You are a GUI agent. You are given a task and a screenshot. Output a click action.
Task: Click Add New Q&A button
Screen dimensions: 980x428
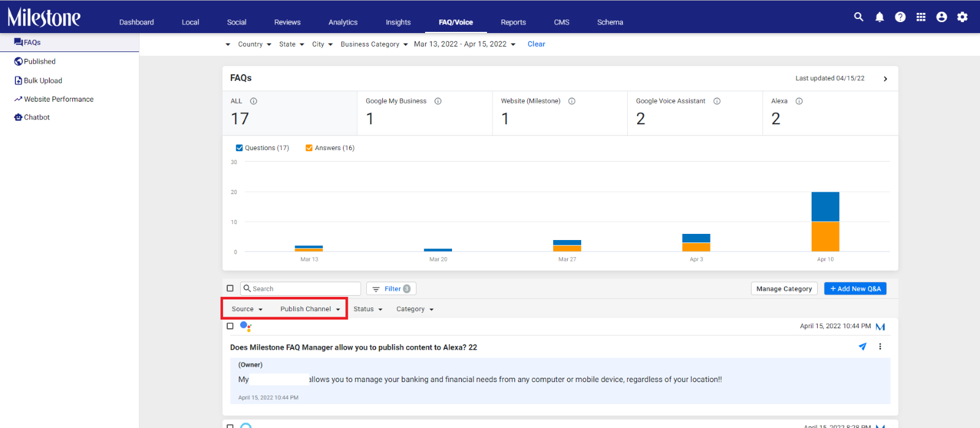click(855, 288)
